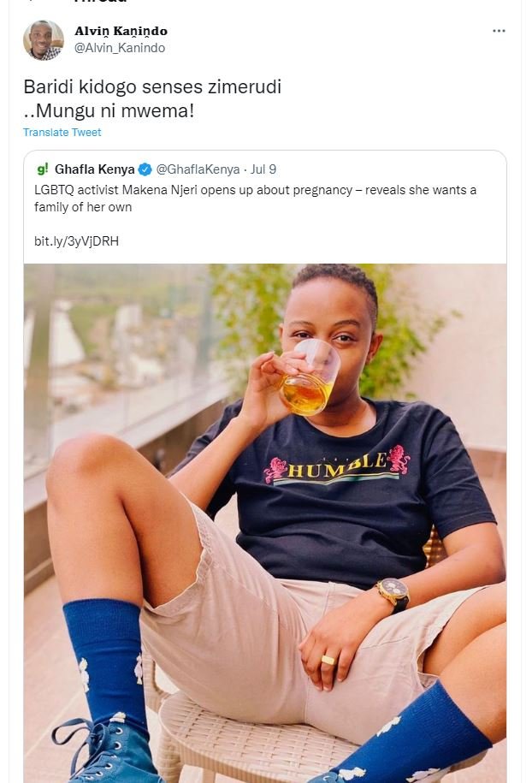
Task: Click Ghafla Kenya's bold display name
Action: (x=96, y=166)
